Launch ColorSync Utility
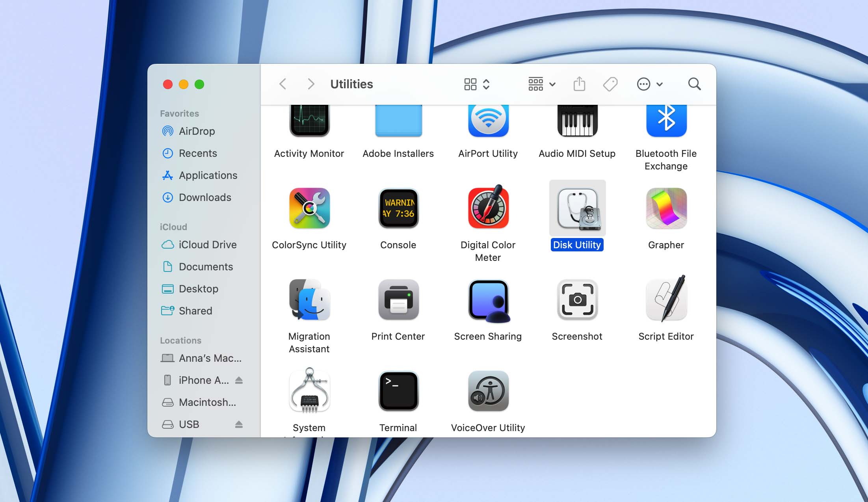This screenshot has height=502, width=868. coord(309,208)
